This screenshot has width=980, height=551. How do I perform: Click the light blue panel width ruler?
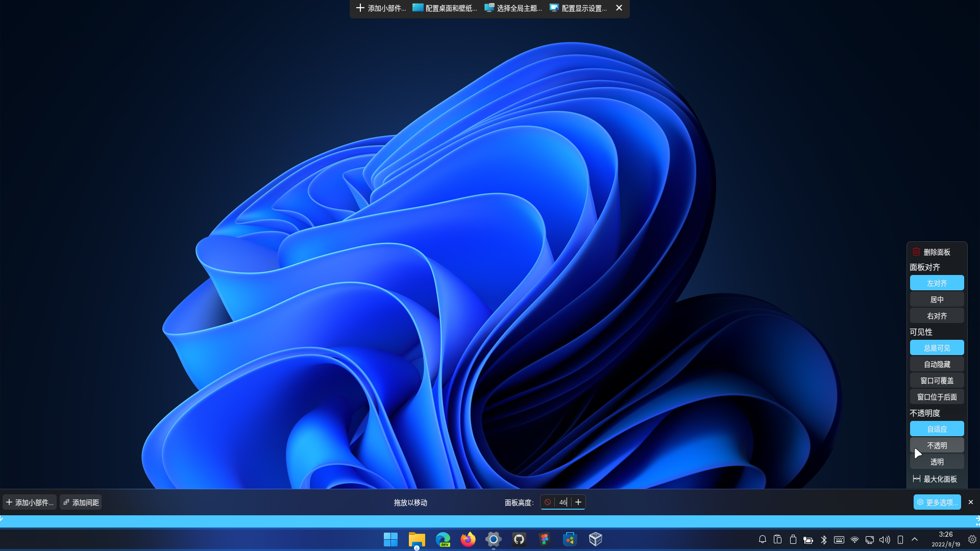point(490,521)
